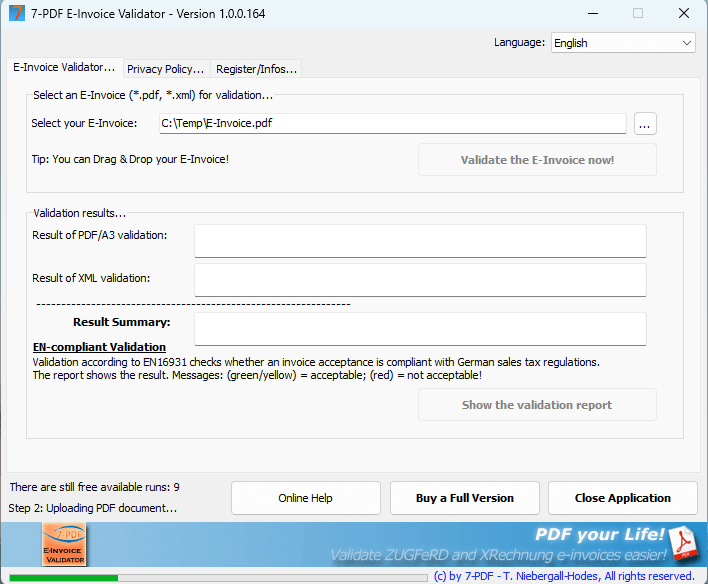This screenshot has height=584, width=708.
Task: Open the Privacy Policy tab
Action: coord(166,69)
